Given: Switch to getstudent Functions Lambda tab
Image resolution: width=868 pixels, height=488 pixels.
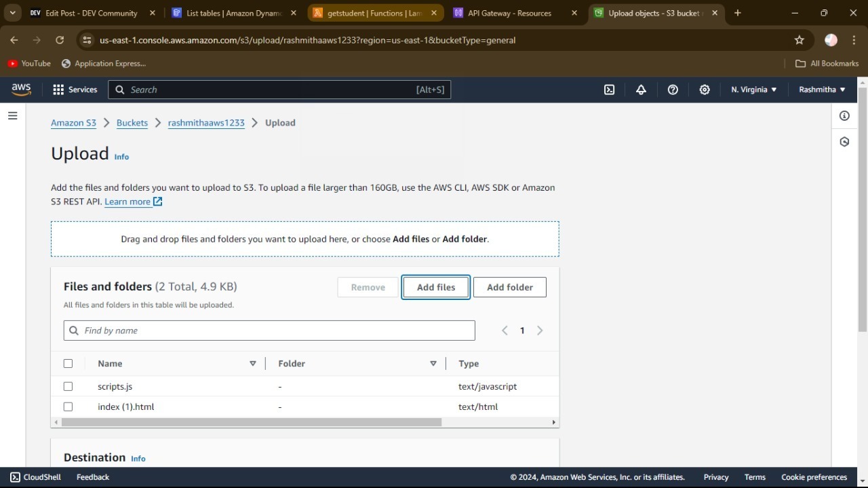Looking at the screenshot, I should click(375, 13).
